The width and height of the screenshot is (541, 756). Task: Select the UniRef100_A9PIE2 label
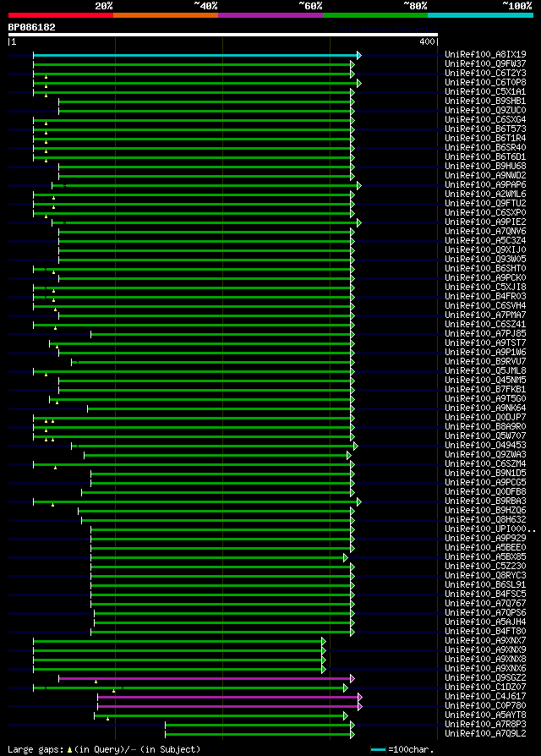485,222
